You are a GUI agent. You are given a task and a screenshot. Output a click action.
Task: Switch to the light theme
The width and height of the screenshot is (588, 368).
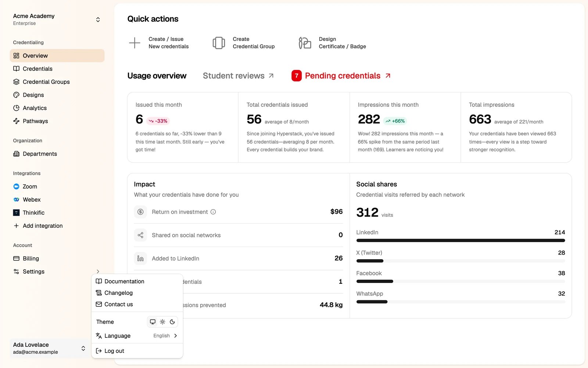pos(162,322)
